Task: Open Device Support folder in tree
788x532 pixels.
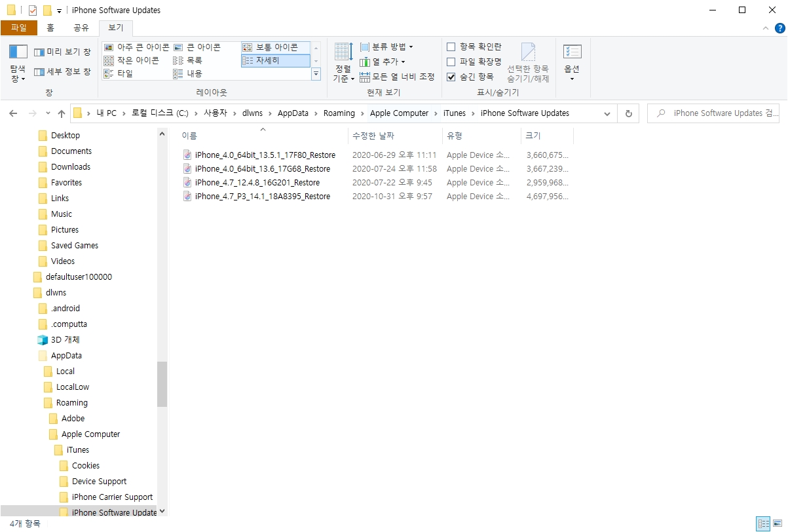Action: click(99, 482)
